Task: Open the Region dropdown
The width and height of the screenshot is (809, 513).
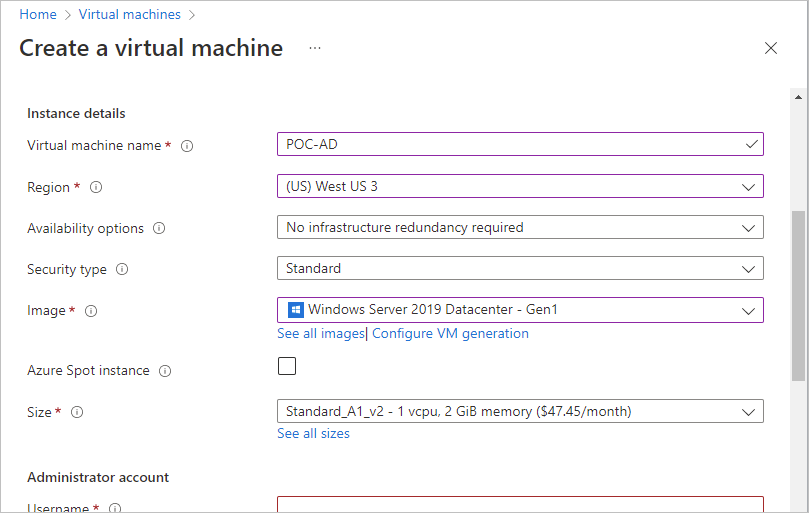Action: point(520,186)
